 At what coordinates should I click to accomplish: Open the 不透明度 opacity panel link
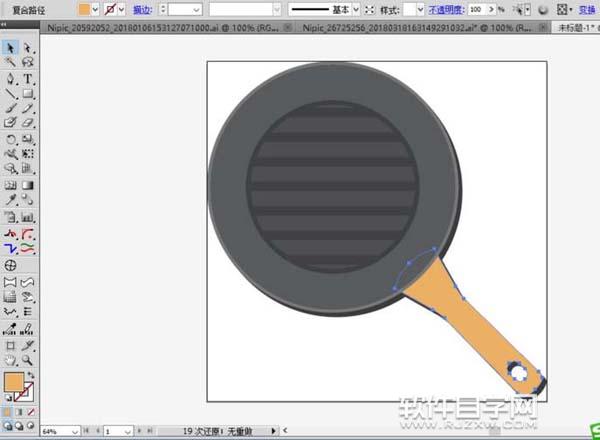446,9
